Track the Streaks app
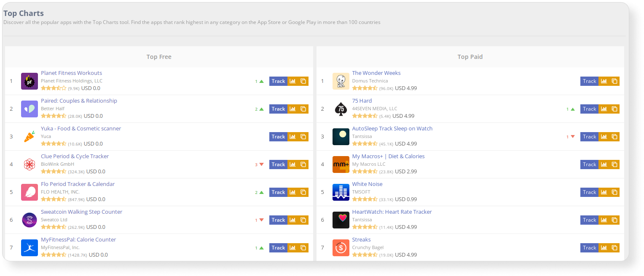 tap(589, 248)
